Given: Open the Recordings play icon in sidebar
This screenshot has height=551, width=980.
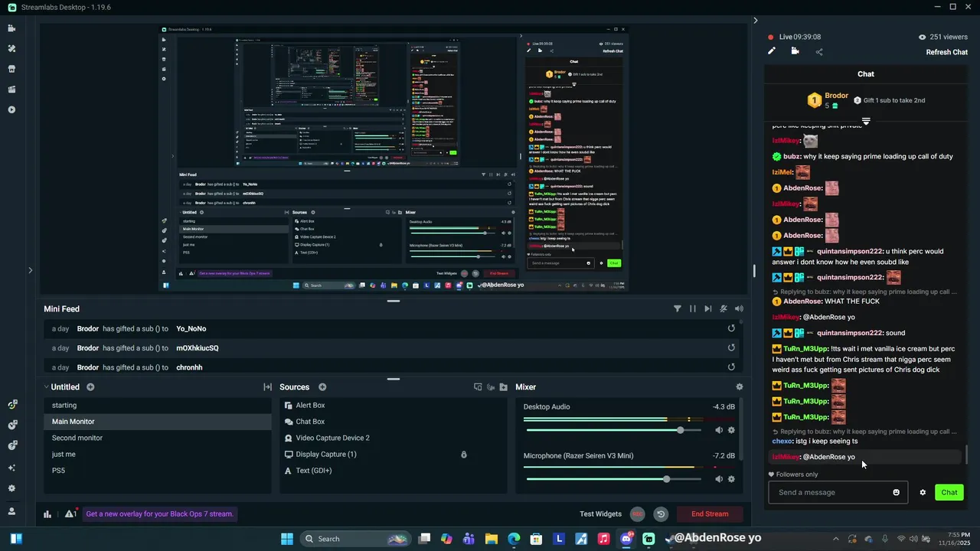Looking at the screenshot, I should 11,109.
